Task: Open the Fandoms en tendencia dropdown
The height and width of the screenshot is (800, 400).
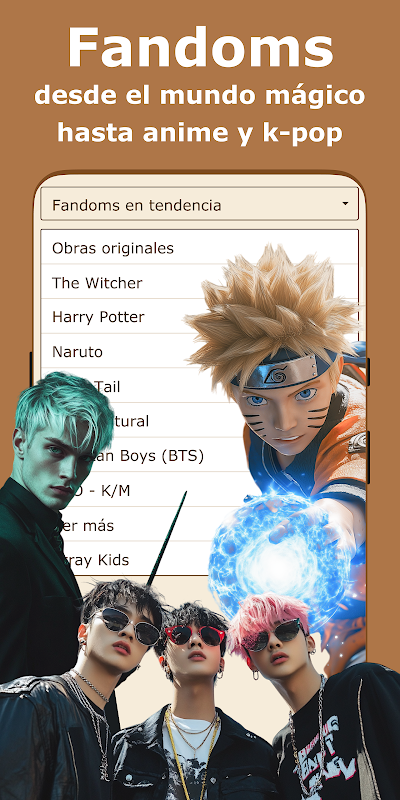Action: pos(199,205)
